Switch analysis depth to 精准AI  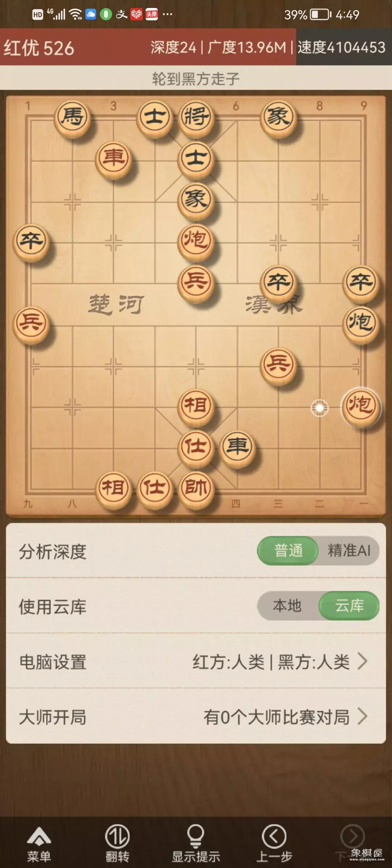tap(349, 550)
